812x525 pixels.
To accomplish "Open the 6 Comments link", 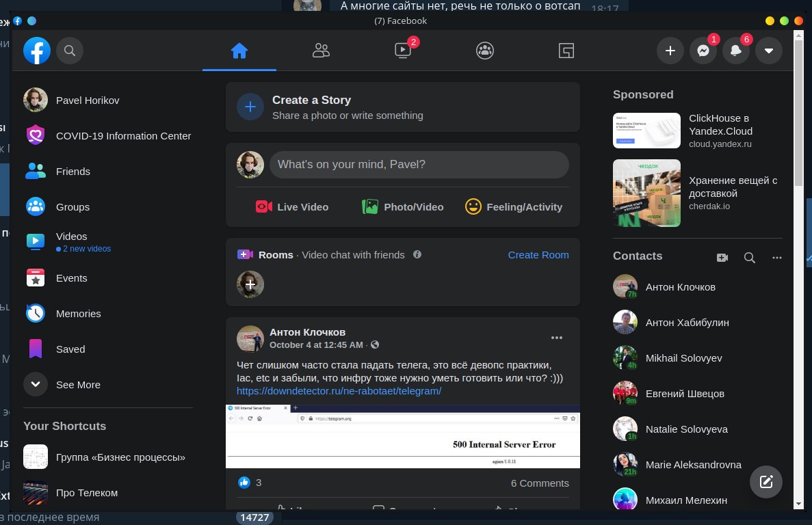I will (540, 483).
